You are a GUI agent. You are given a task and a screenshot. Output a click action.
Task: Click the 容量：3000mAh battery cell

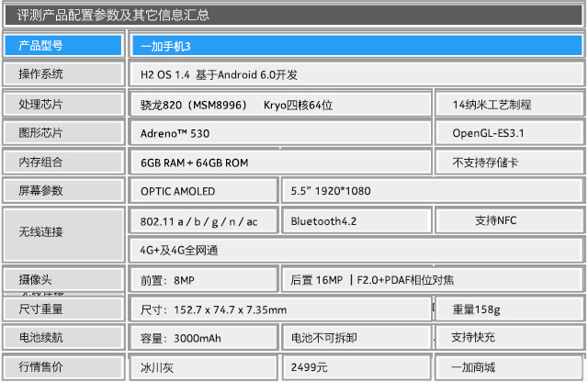point(203,338)
